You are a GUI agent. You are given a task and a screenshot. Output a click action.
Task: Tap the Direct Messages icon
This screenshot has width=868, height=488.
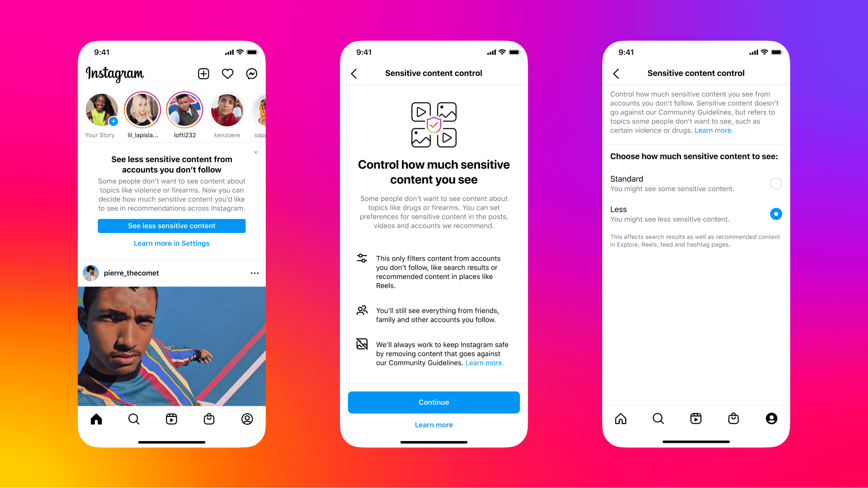(251, 73)
